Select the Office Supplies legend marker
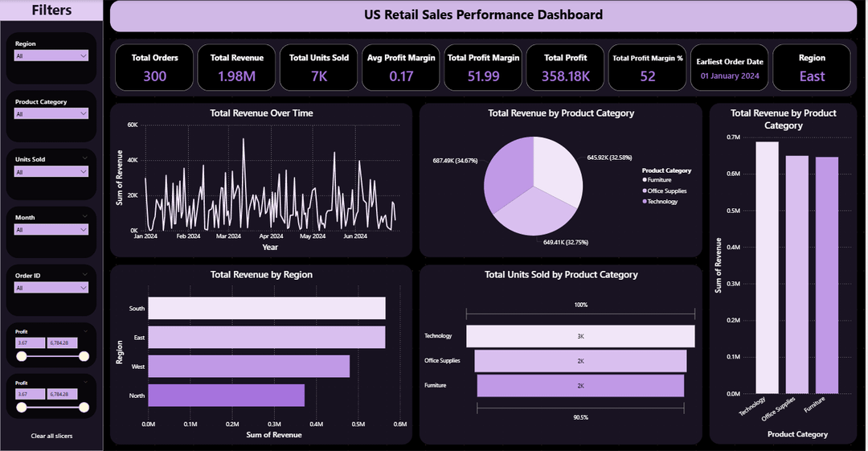The image size is (868, 451). [645, 191]
